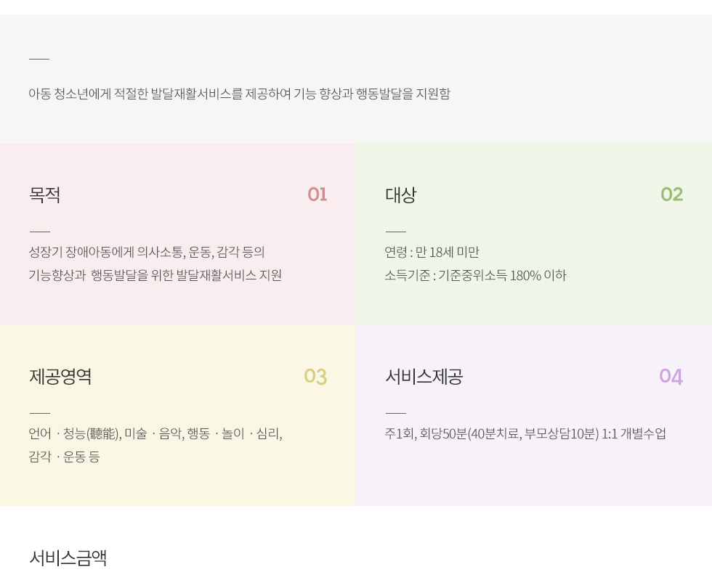Viewport: 712px width, 588px height.
Task: Click the 대상 heading
Action: 400,195
